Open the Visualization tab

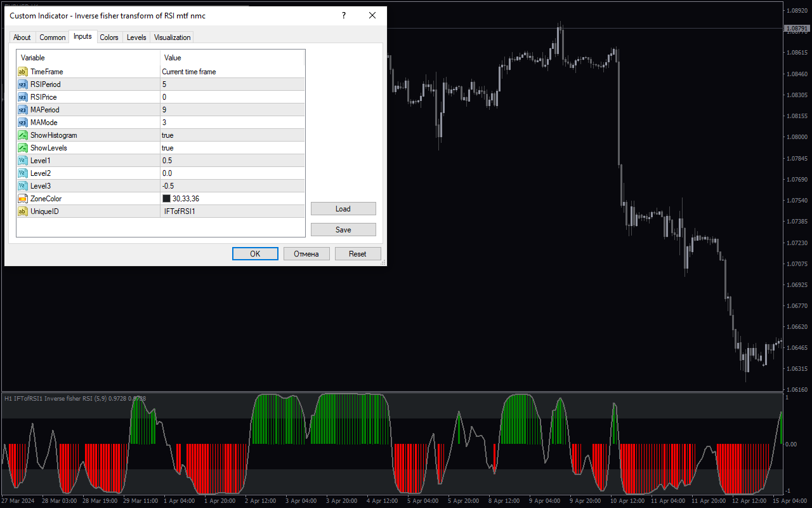(172, 37)
